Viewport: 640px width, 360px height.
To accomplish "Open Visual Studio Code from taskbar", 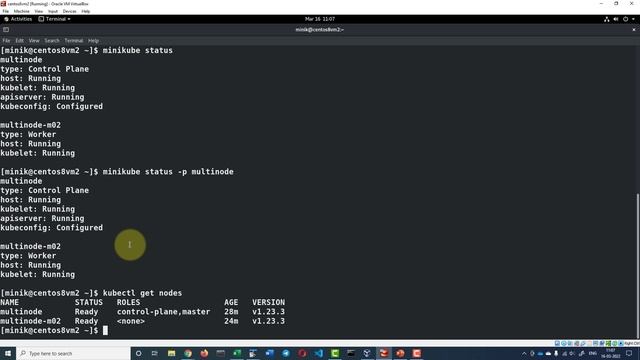I will point(318,353).
